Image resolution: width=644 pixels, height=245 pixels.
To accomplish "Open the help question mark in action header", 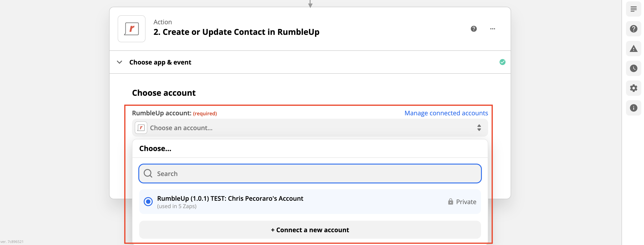I will pos(474,29).
